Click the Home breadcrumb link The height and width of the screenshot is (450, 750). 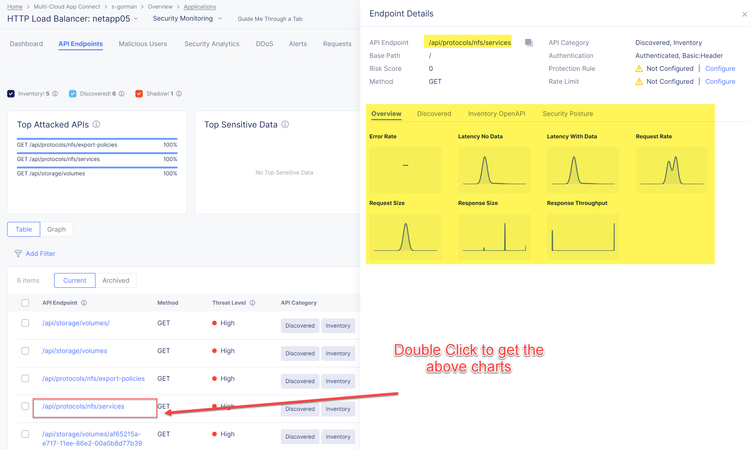15,7
